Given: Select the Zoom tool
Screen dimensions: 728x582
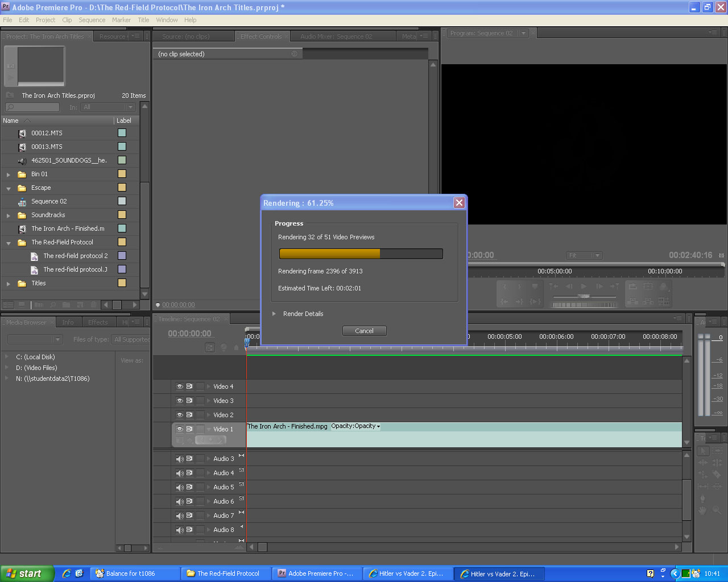Looking at the screenshot, I should pyautogui.click(x=717, y=510).
